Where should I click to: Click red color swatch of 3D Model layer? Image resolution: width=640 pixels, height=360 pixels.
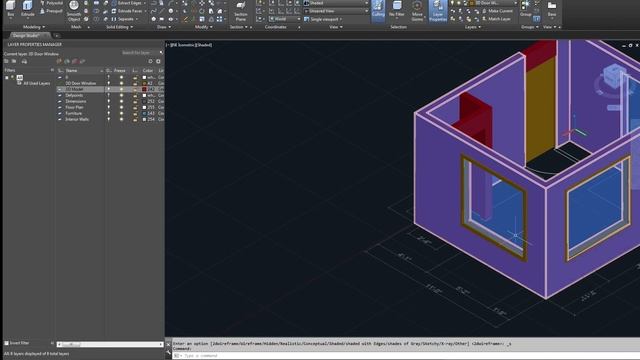click(x=144, y=89)
